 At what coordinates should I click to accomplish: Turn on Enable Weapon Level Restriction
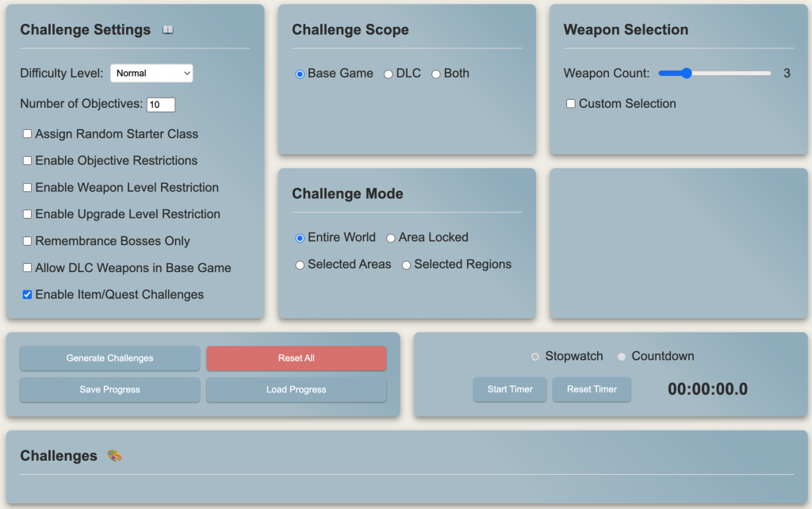pos(28,188)
